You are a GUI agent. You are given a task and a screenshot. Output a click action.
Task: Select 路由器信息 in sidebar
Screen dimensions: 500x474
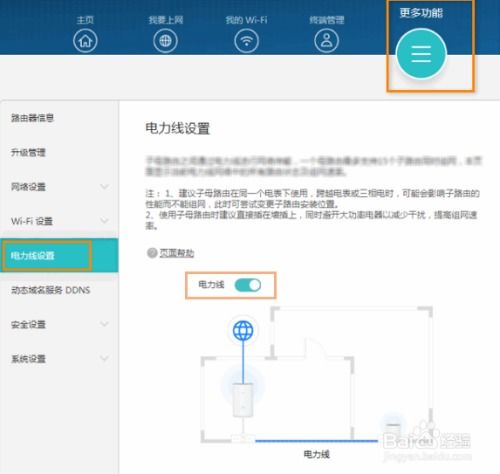(x=32, y=118)
